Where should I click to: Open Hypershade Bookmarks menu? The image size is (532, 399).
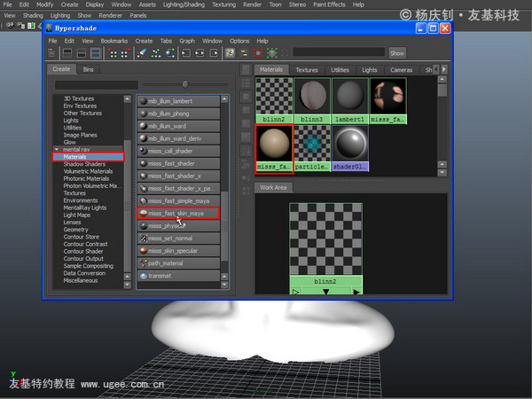[x=114, y=41]
